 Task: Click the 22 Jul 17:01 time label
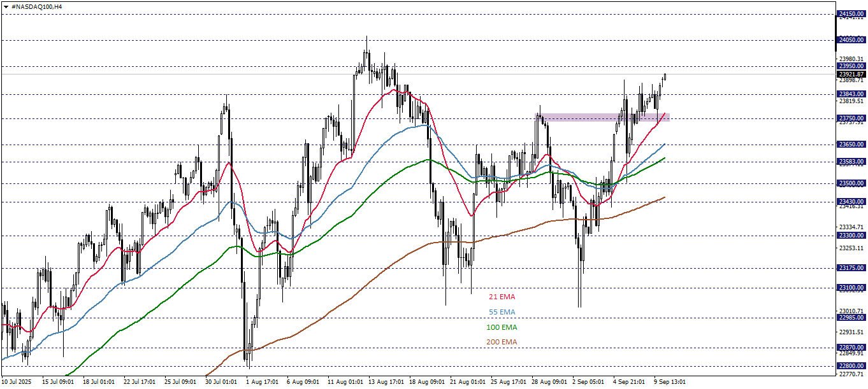tap(139, 382)
